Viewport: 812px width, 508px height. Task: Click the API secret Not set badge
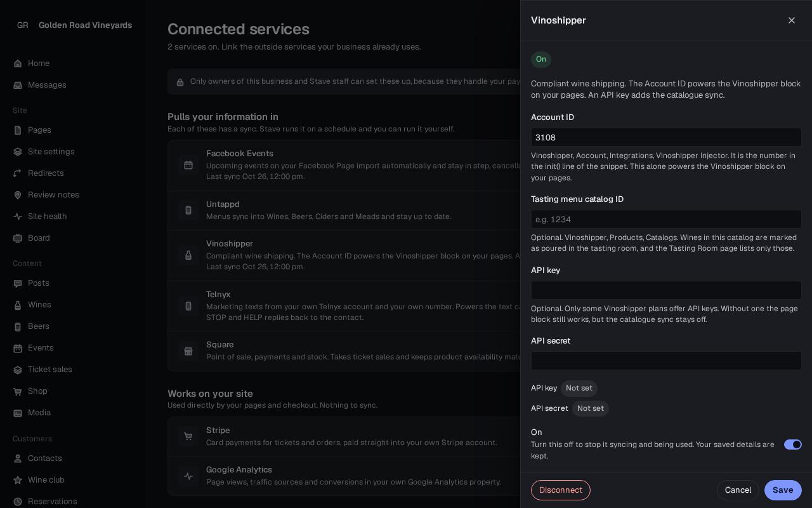click(x=591, y=408)
